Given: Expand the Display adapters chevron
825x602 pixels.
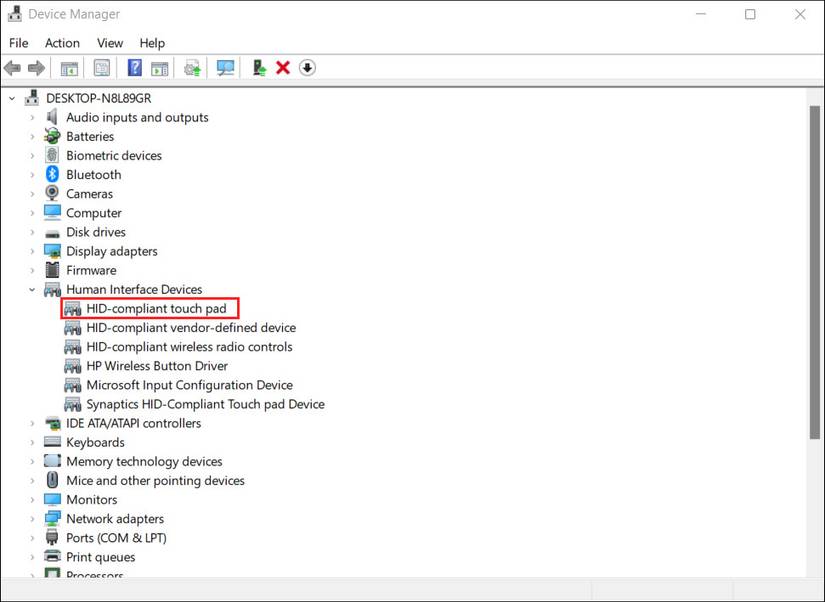Looking at the screenshot, I should pos(32,251).
